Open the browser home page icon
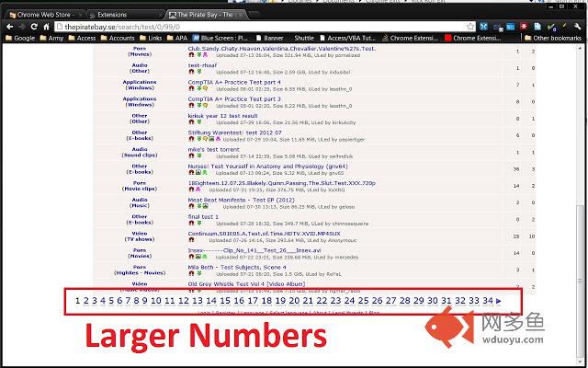The height and width of the screenshot is (368, 588). click(x=46, y=27)
